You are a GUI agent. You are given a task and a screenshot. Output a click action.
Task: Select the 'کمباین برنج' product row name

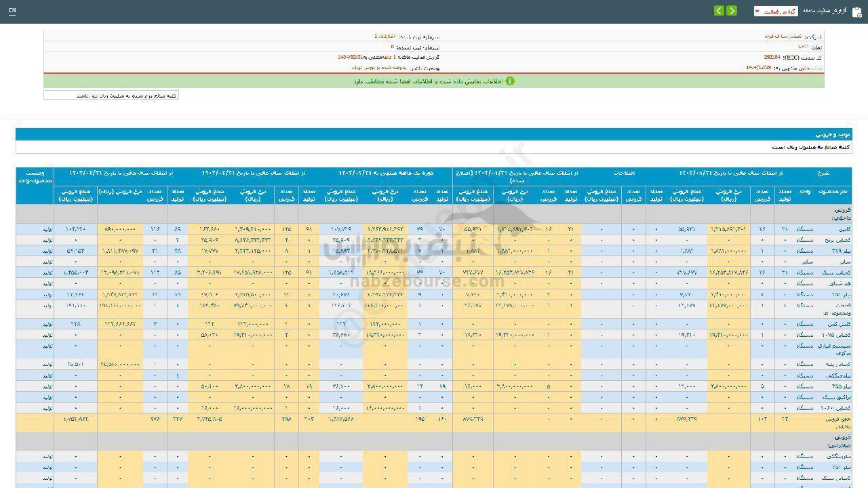click(839, 240)
